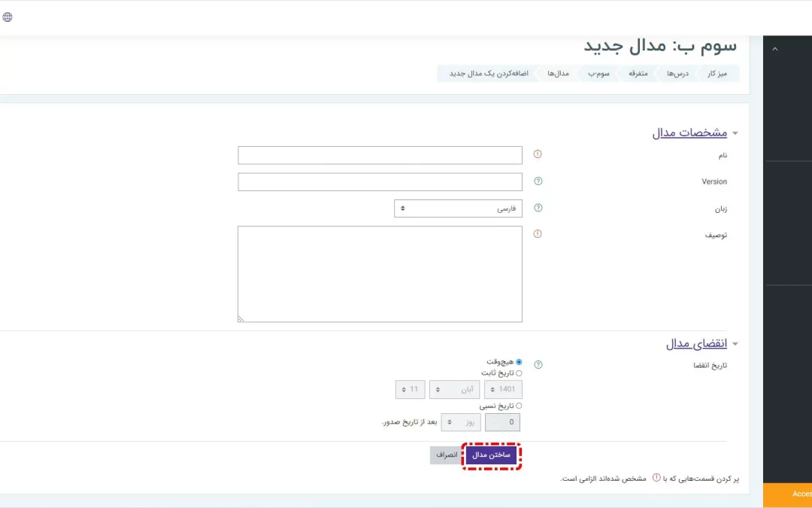Screen dimensions: 812x508
Task: Open the آبان month dropdown
Action: (454, 390)
